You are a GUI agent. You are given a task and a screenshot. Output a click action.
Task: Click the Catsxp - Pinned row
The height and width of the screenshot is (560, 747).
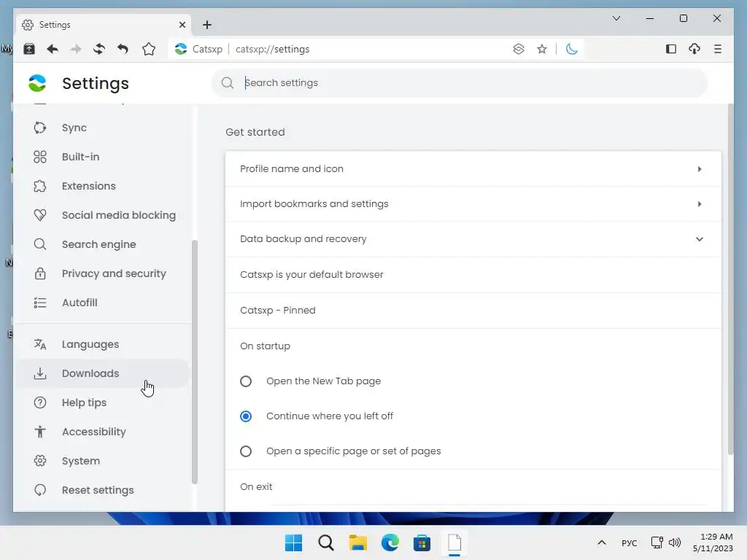473,311
